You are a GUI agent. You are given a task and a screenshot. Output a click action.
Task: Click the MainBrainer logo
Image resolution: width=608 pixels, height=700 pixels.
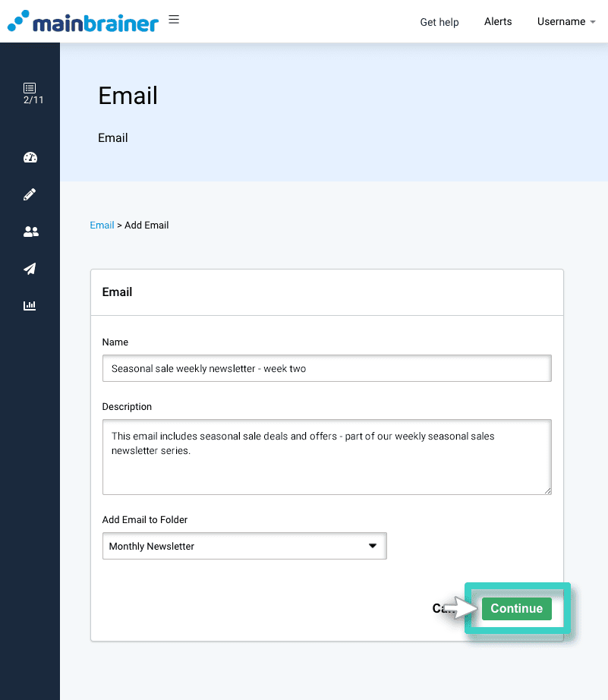tap(82, 22)
